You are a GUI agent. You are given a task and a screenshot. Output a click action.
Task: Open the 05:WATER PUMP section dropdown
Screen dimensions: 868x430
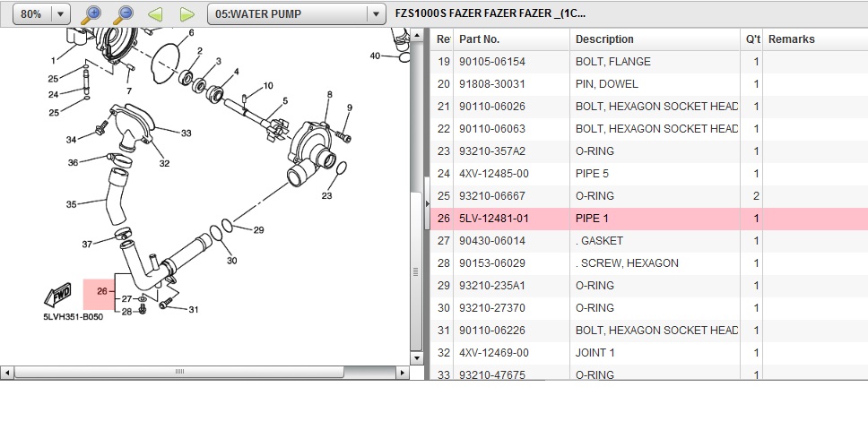pos(375,14)
